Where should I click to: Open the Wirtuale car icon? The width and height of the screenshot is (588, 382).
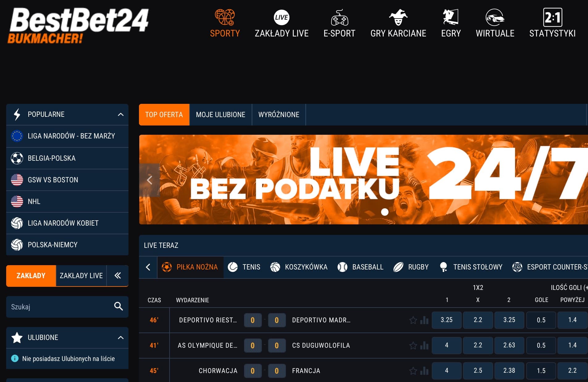pos(495,17)
